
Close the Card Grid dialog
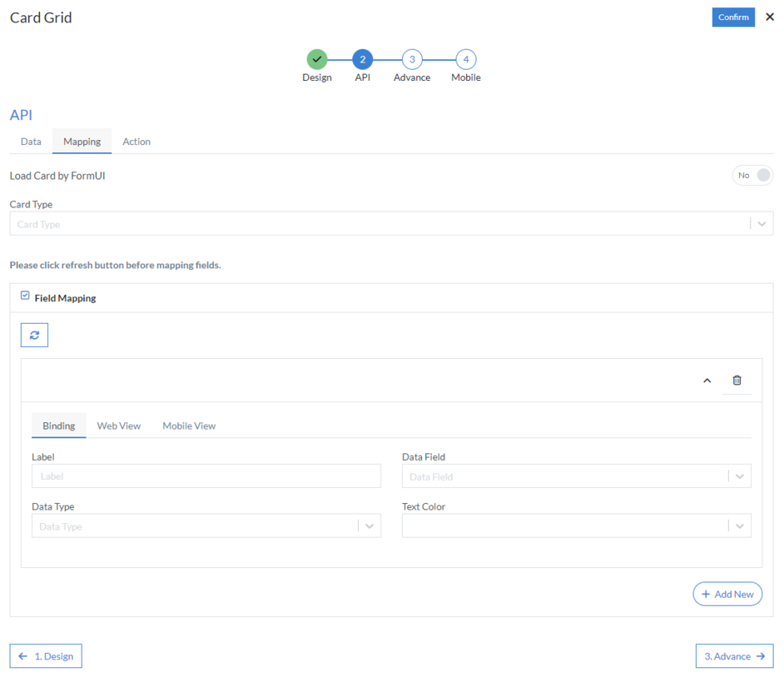(769, 17)
